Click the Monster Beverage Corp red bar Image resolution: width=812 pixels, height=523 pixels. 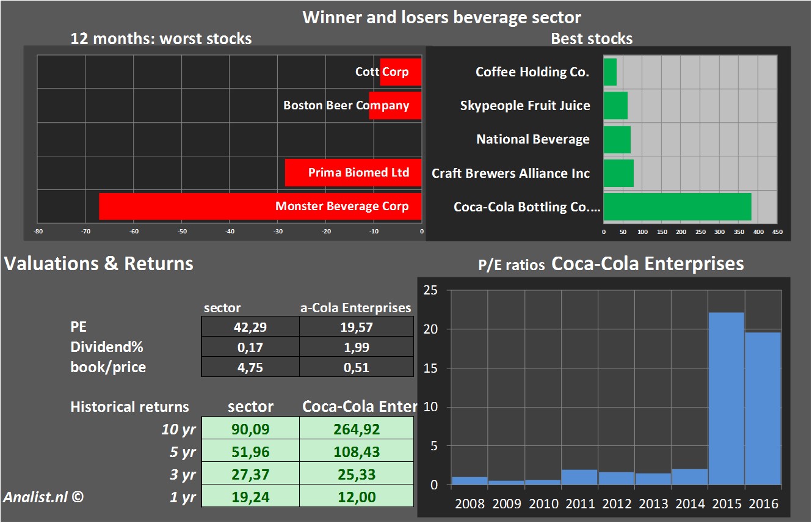(183, 207)
